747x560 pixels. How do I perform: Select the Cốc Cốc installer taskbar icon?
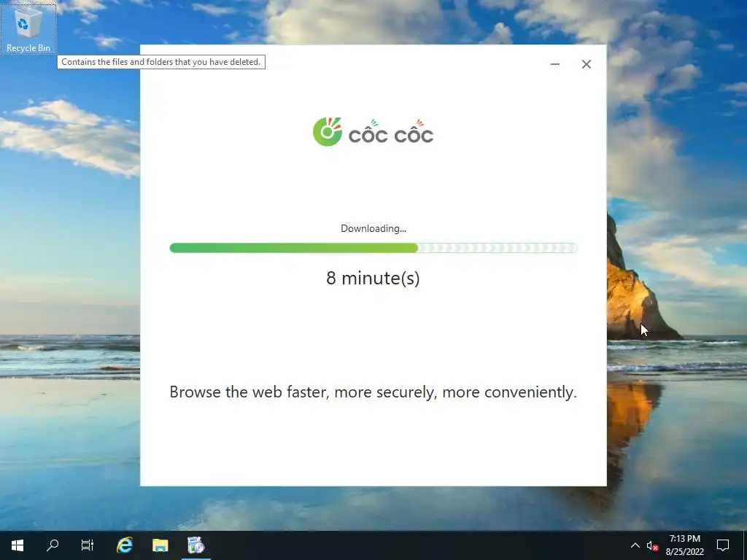click(x=196, y=545)
